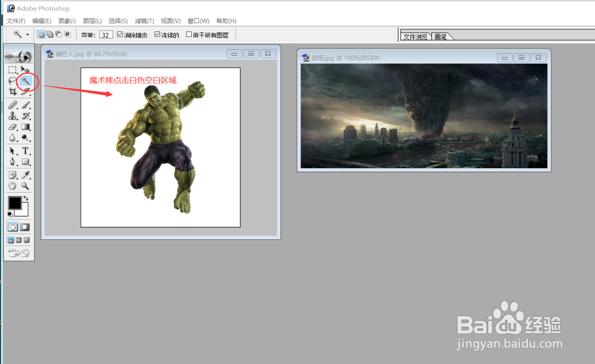595x364 pixels.
Task: Choose Add to Selection mode
Action: point(50,34)
